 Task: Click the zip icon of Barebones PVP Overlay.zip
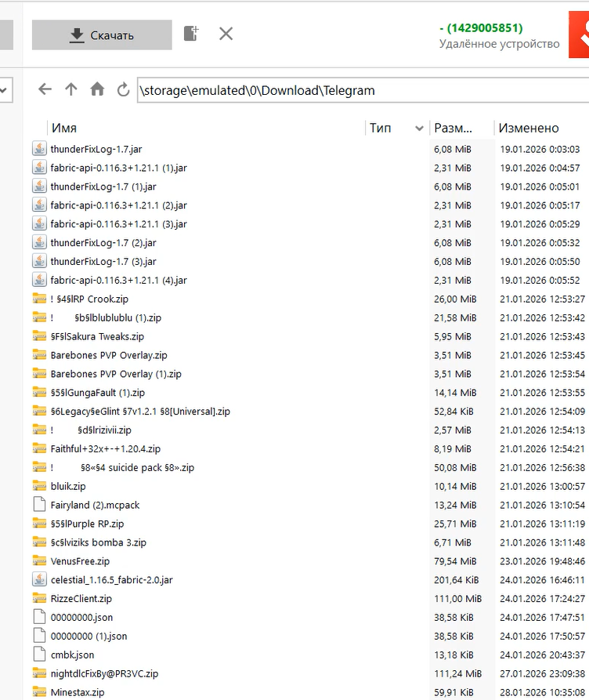coord(39,355)
